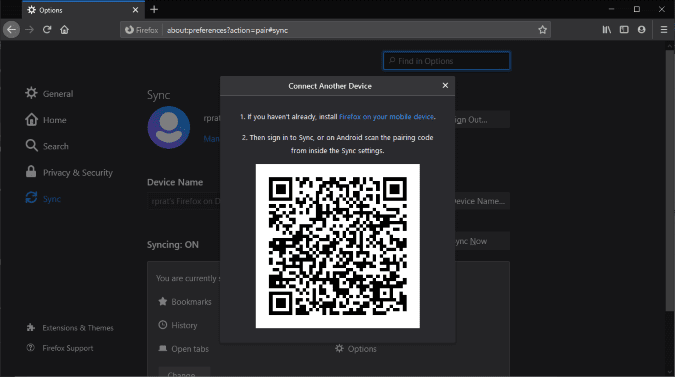This screenshot has width=675, height=377.
Task: Toggle the sidebars toolbar icon
Action: coord(624,30)
